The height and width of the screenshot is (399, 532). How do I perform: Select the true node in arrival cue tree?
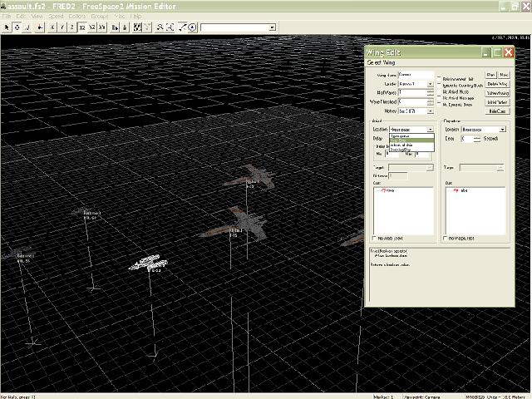coord(390,190)
